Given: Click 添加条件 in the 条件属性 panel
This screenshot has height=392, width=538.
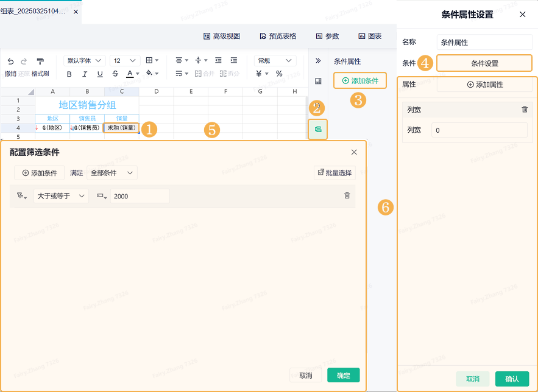Looking at the screenshot, I should pyautogui.click(x=360, y=80).
